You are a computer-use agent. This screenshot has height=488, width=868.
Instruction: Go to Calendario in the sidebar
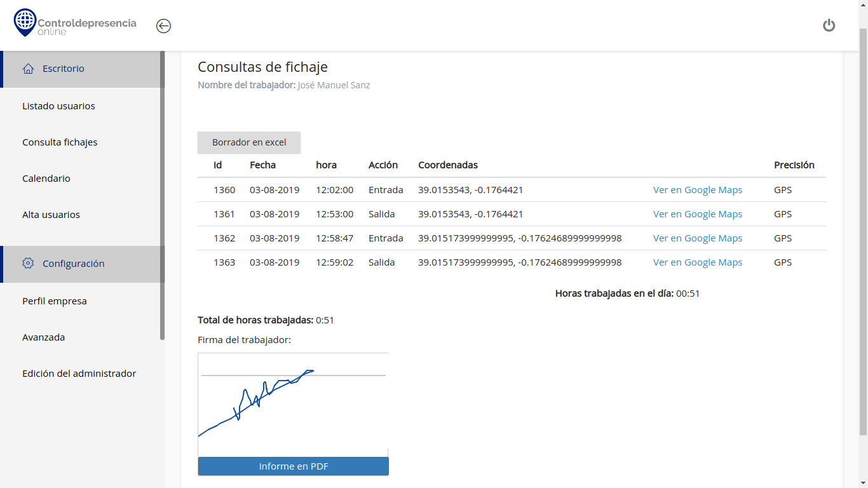(x=46, y=179)
